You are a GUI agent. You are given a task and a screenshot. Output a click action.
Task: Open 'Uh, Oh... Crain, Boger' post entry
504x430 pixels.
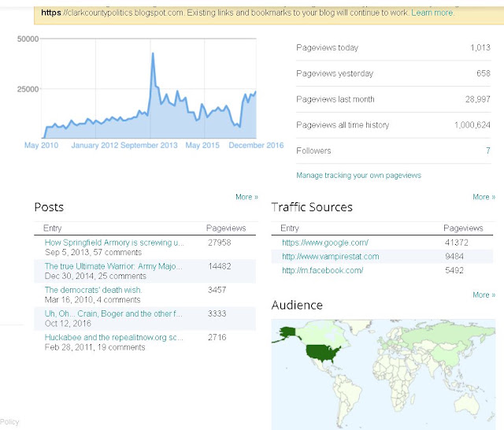click(x=113, y=313)
